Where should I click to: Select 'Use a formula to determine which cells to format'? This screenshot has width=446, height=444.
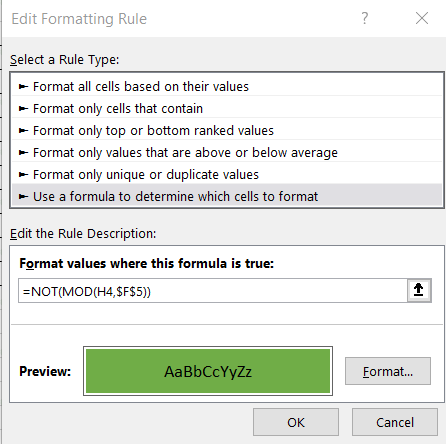227,196
